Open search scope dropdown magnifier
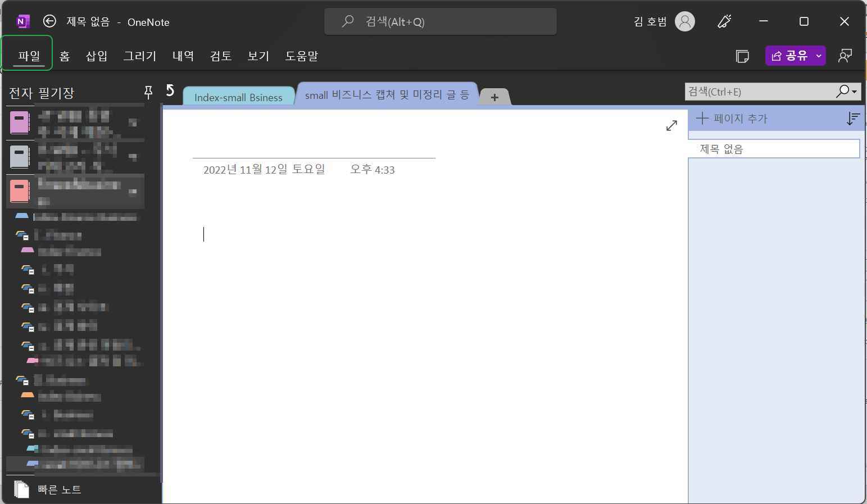The width and height of the screenshot is (867, 504). [847, 92]
